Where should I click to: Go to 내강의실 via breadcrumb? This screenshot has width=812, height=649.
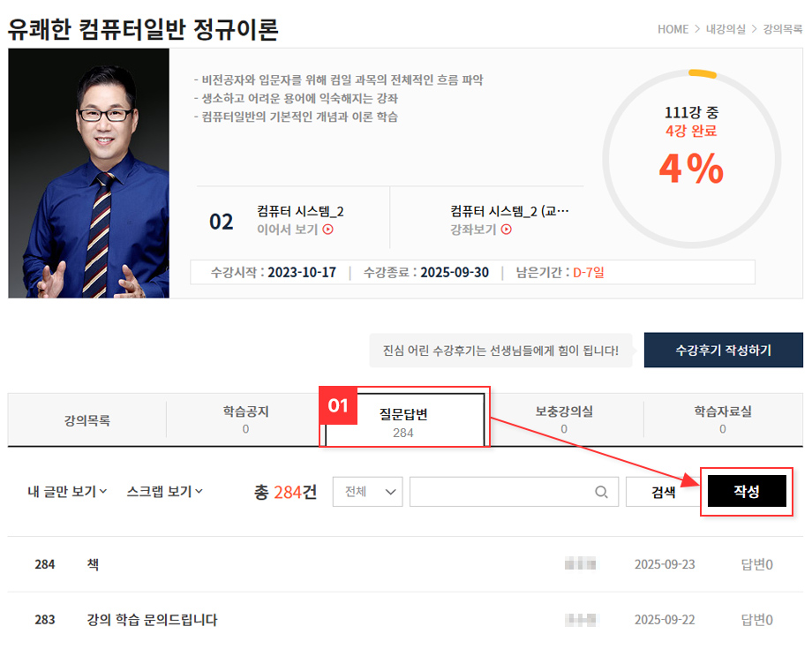727,29
